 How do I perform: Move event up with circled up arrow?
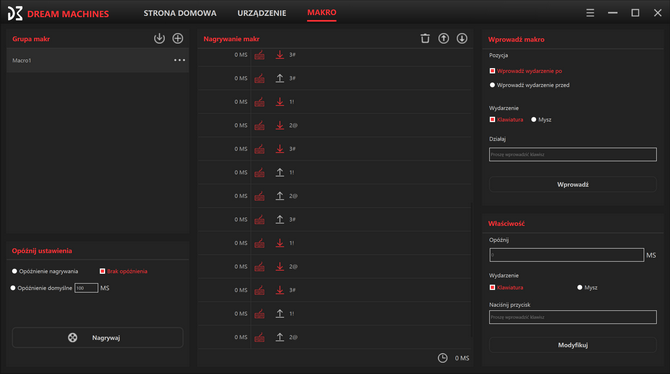(444, 38)
